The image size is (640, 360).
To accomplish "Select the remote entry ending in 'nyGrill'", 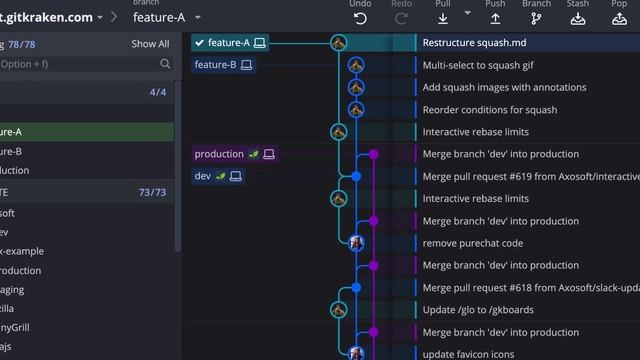I will pyautogui.click(x=87, y=327).
